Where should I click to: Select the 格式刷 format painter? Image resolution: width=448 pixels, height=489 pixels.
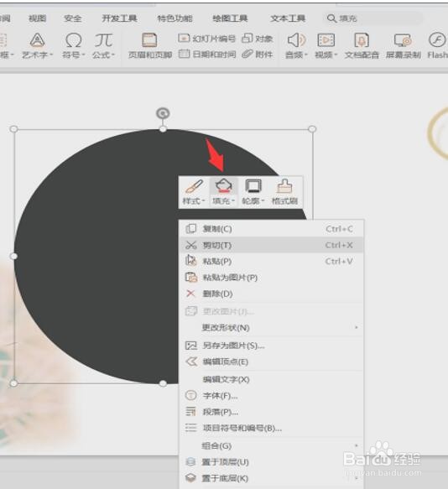[x=284, y=192]
